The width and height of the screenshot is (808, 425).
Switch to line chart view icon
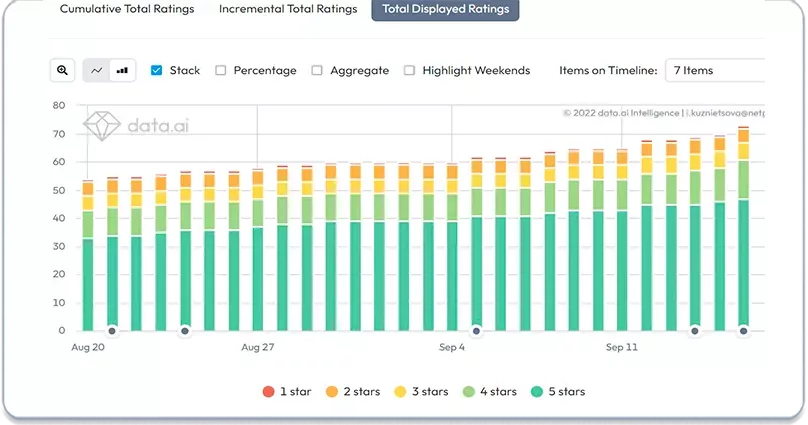pos(96,70)
